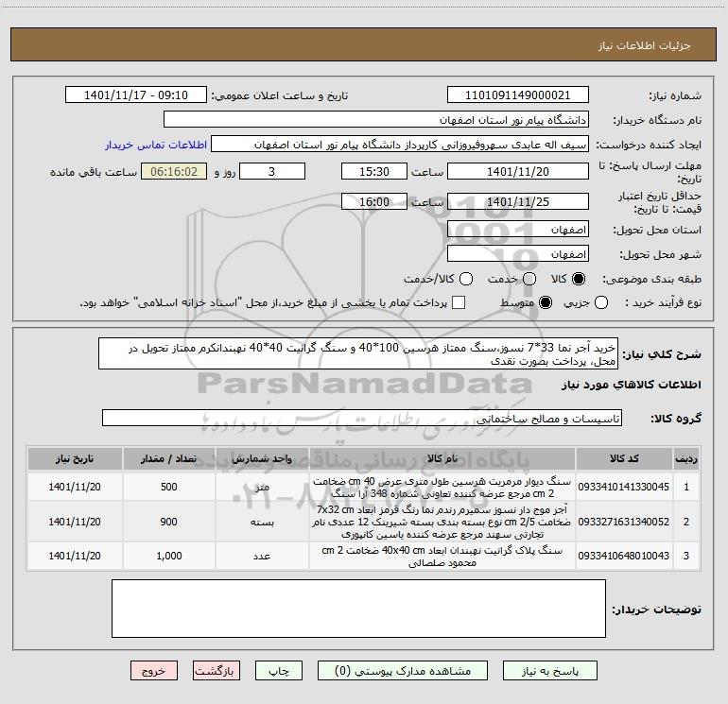Toggle the اسناد خزانه اسلامی payment checkbox

(x=459, y=302)
